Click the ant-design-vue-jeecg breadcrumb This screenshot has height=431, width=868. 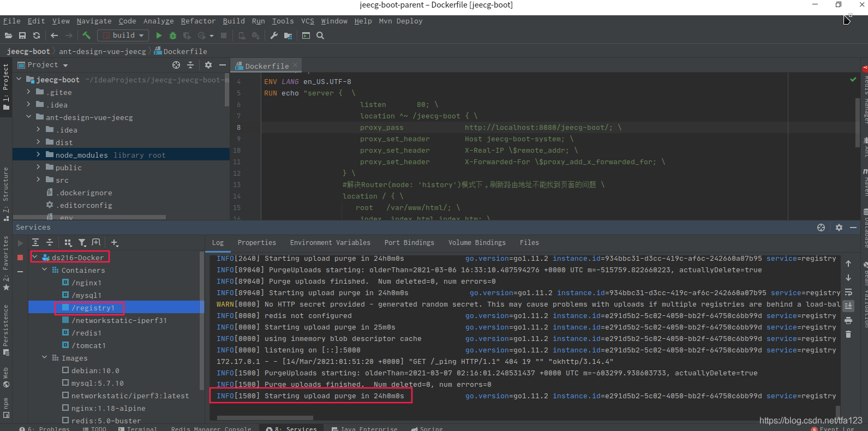(x=102, y=51)
